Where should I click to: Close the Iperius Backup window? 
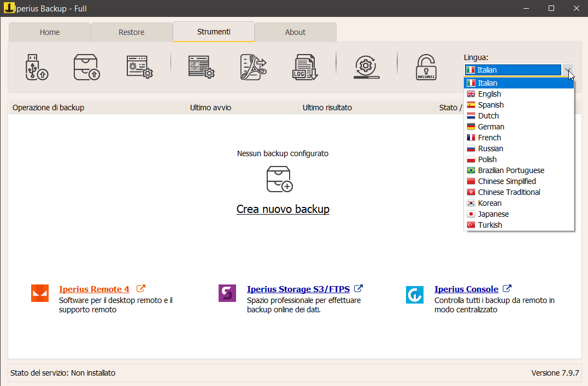click(577, 8)
